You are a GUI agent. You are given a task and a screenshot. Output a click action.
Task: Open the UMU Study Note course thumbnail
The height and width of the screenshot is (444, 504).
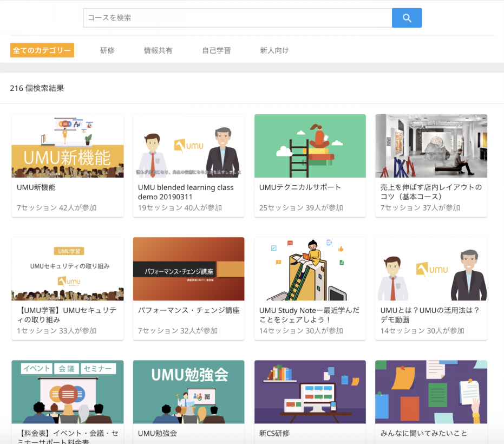coord(310,269)
